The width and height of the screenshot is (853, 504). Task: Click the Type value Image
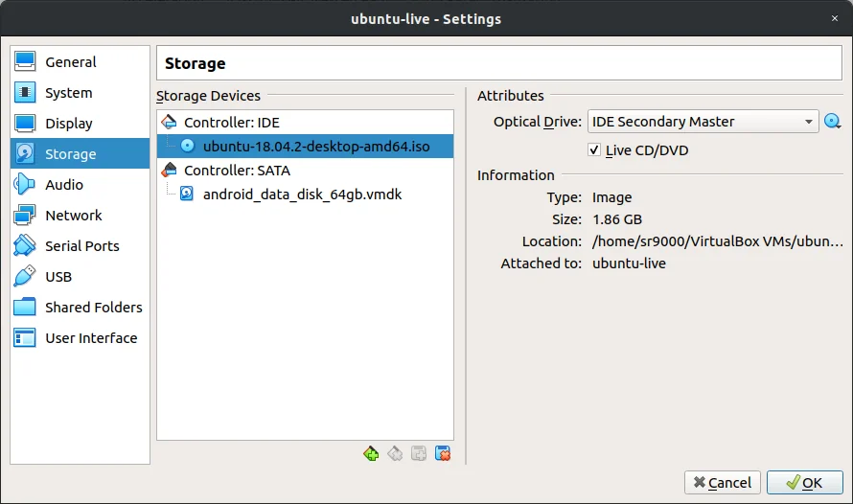[612, 197]
